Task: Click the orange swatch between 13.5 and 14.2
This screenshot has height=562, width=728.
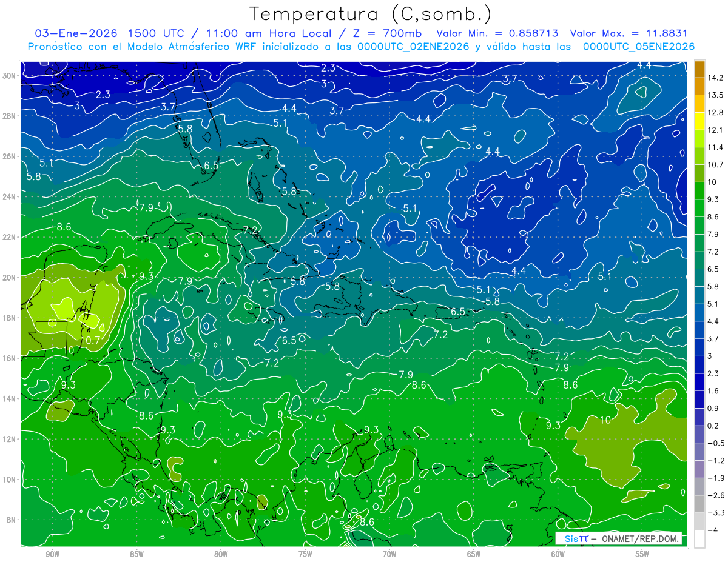Action: click(699, 86)
